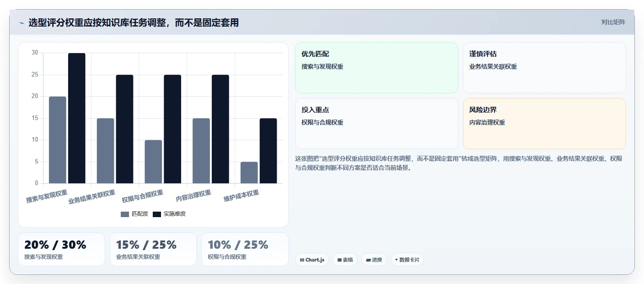The width and height of the screenshot is (644, 284).
Task: Click the 业务结果关联权重 axis label under the chart
Action: coord(92,197)
